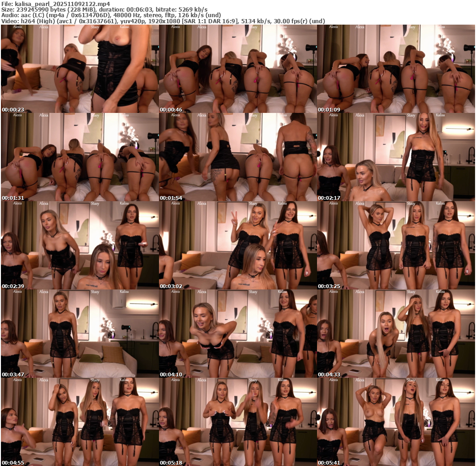The image size is (476, 466).
Task: Select the thumbnail stamped 00:02:17
Action: (396, 157)
